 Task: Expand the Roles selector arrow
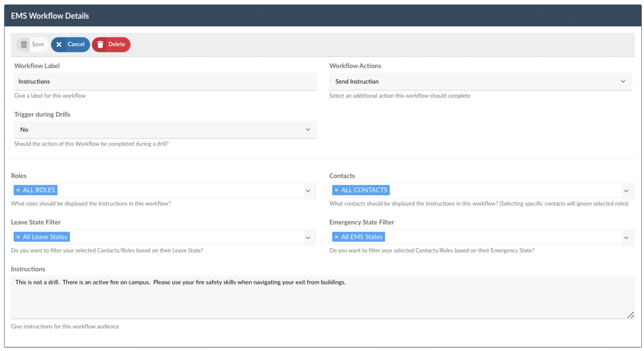pos(308,191)
